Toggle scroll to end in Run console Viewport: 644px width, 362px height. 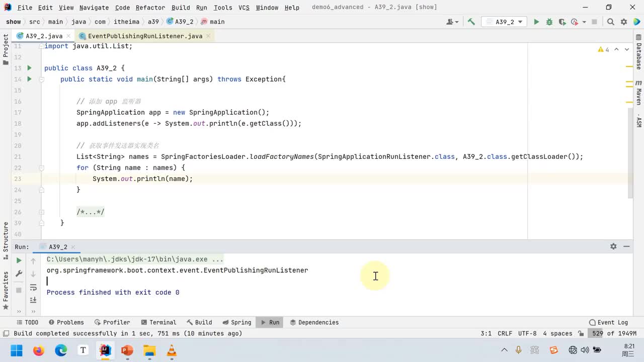(x=33, y=300)
